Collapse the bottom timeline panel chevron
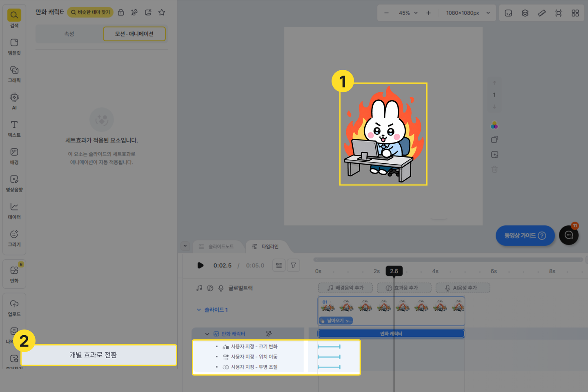 (x=185, y=246)
